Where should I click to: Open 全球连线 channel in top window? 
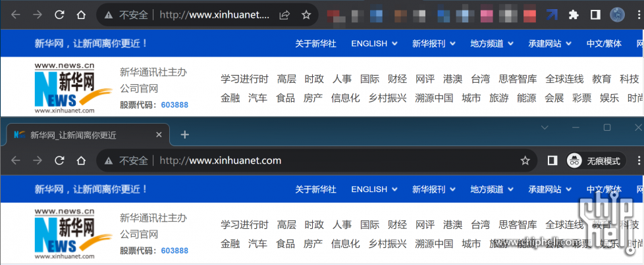click(x=564, y=79)
